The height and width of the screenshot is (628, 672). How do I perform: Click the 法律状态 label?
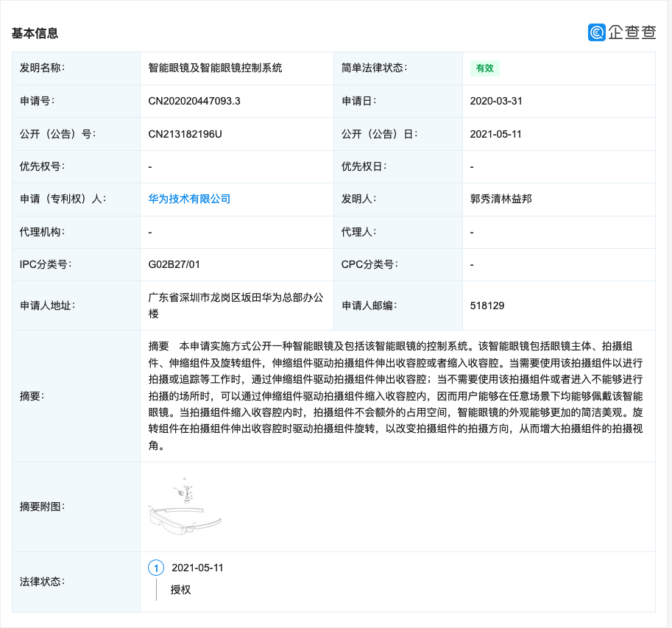pyautogui.click(x=42, y=582)
